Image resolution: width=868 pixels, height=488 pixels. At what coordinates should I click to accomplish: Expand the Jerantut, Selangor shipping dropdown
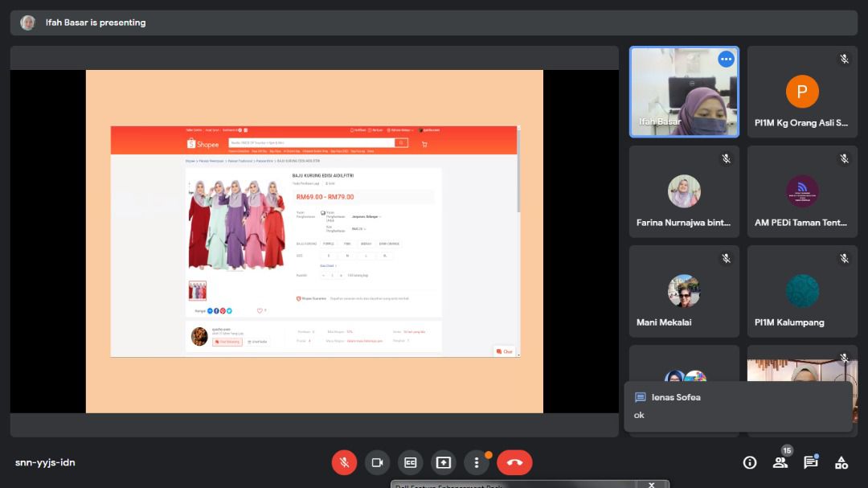tap(366, 216)
